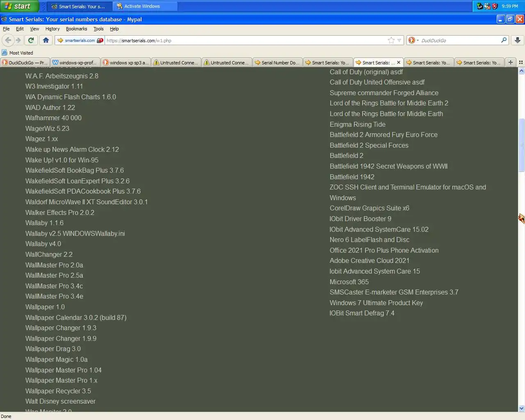Open Adobe Creative Cloud 2021 link
Screen dimensions: 525x420
pos(370,260)
